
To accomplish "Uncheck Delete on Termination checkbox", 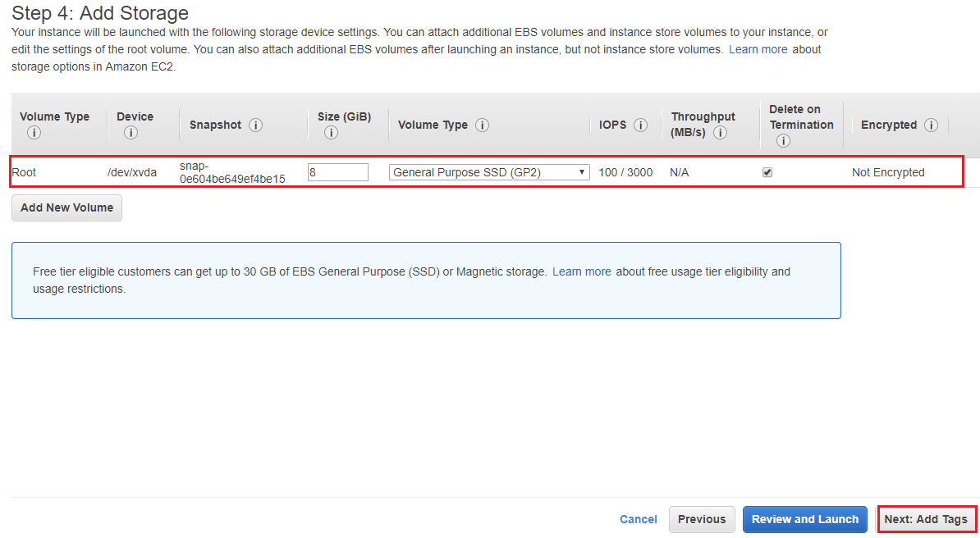I will click(x=767, y=172).
